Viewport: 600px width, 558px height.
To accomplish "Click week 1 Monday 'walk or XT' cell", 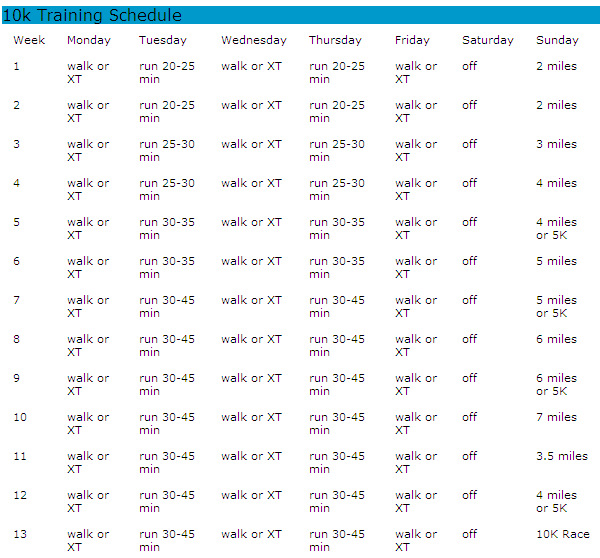I will click(88, 73).
